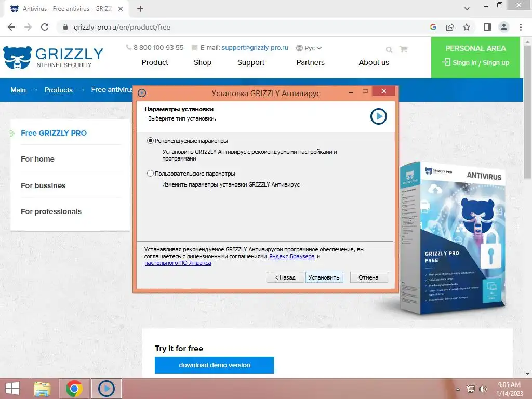Open the shopping cart icon
The height and width of the screenshot is (399, 532).
point(403,49)
